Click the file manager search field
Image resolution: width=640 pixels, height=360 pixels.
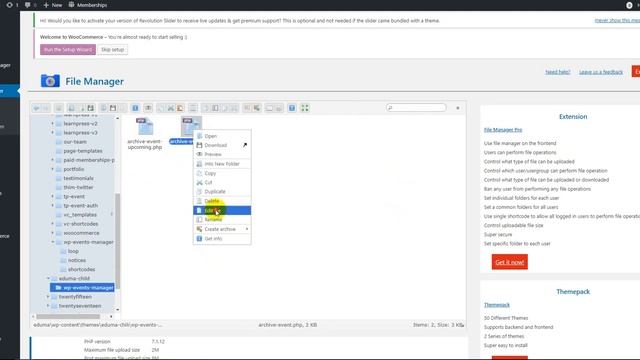(416, 108)
